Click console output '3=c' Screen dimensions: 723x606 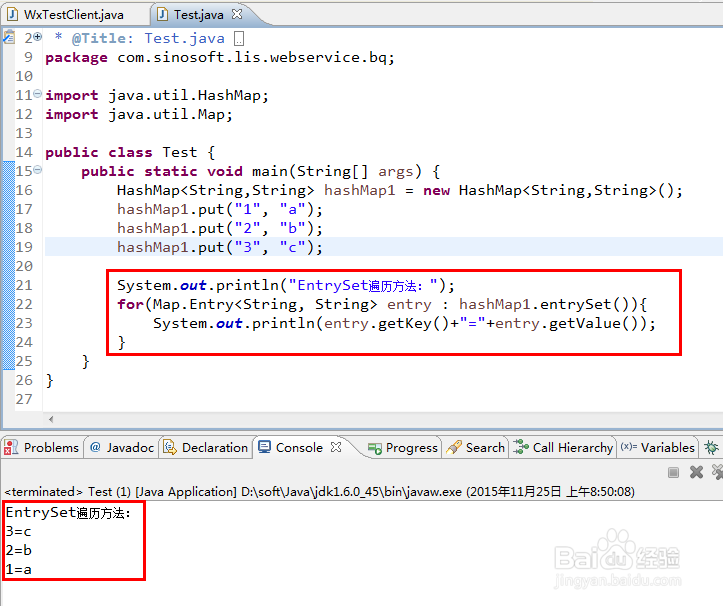(x=18, y=531)
